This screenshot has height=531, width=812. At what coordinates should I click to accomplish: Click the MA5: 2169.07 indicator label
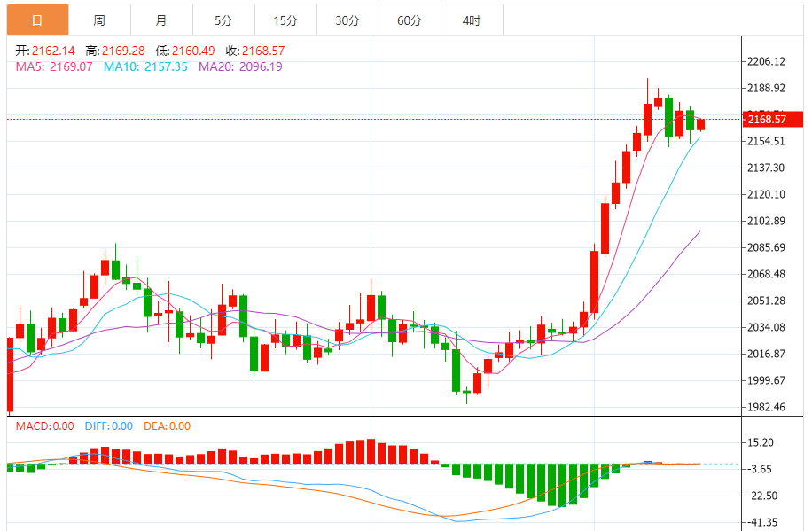click(x=54, y=66)
